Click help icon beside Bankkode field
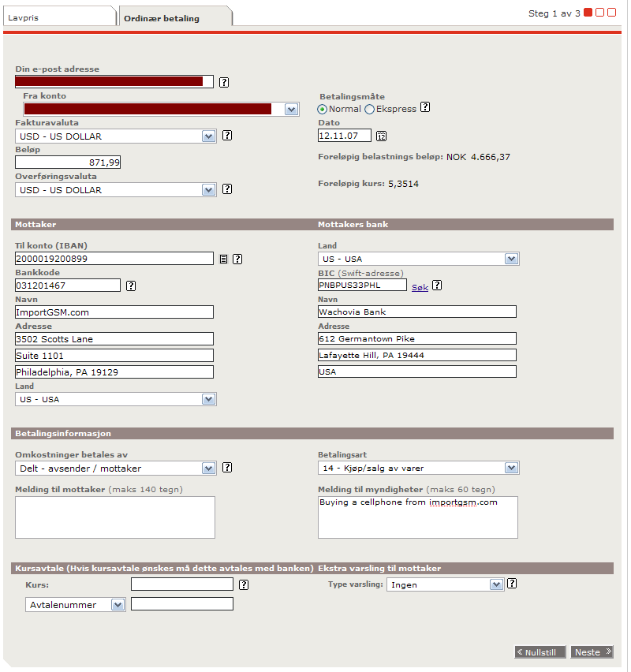This screenshot has width=631, height=672. (131, 286)
